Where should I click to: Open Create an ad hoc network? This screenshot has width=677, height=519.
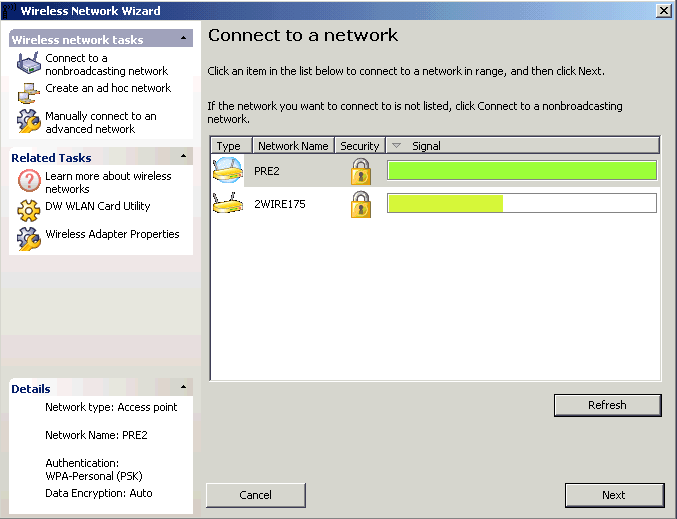click(x=108, y=88)
